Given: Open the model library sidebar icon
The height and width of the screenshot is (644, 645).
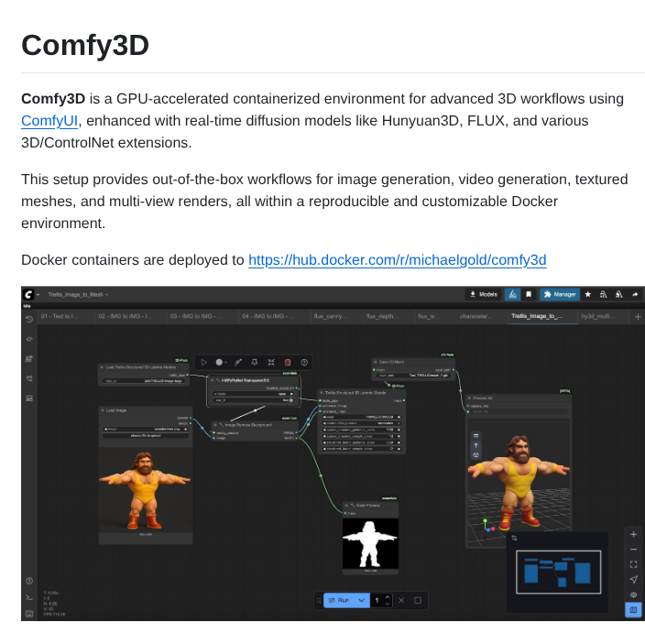Looking at the screenshot, I should pos(29,358).
